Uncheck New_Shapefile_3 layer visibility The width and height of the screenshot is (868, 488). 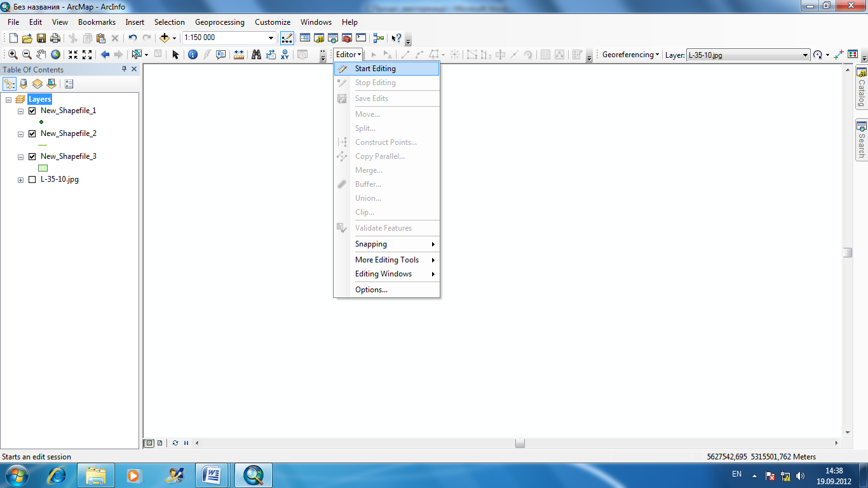(x=32, y=156)
